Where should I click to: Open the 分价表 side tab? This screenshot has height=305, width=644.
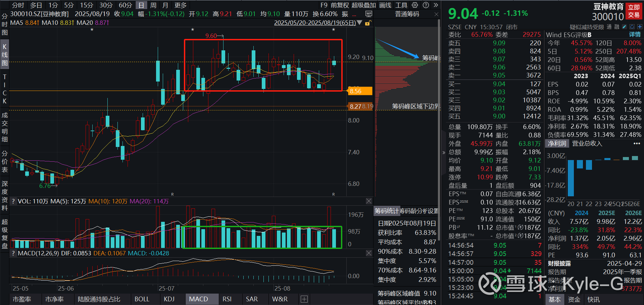pos(5,161)
